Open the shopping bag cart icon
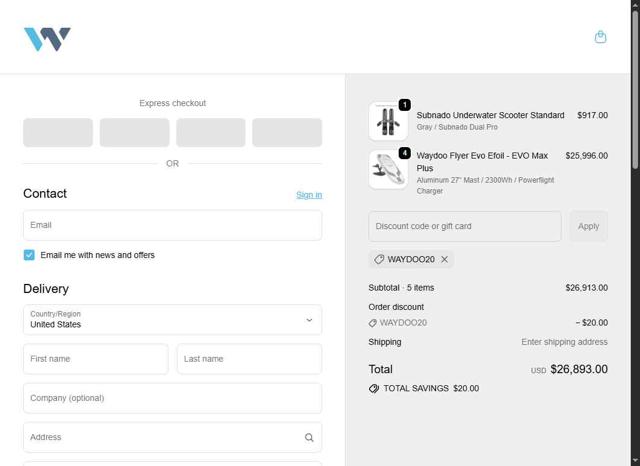 [600, 37]
